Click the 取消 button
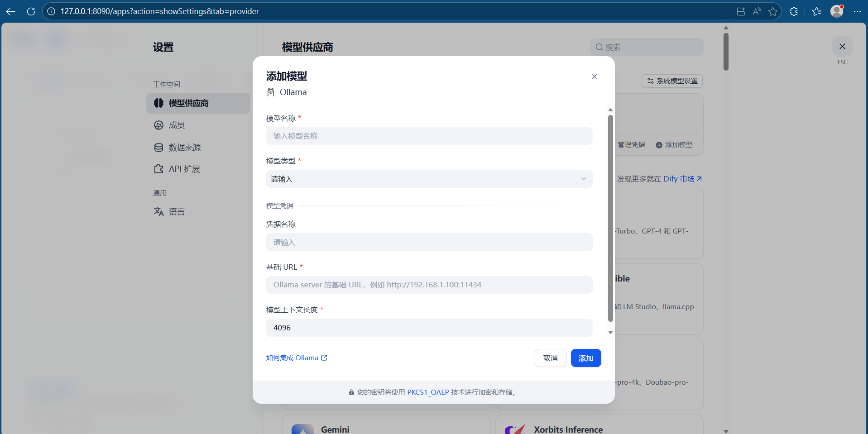The width and height of the screenshot is (868, 434). click(x=550, y=358)
